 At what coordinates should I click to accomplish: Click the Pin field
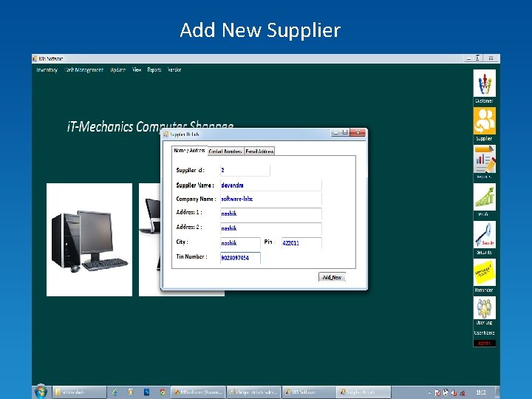point(301,243)
